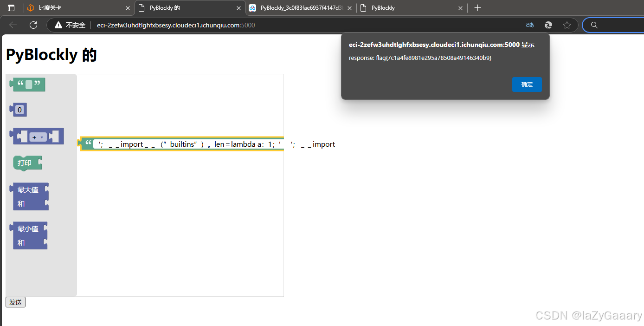The width and height of the screenshot is (644, 326).
Task: Click the 确定 button in alert dialog
Action: (527, 85)
